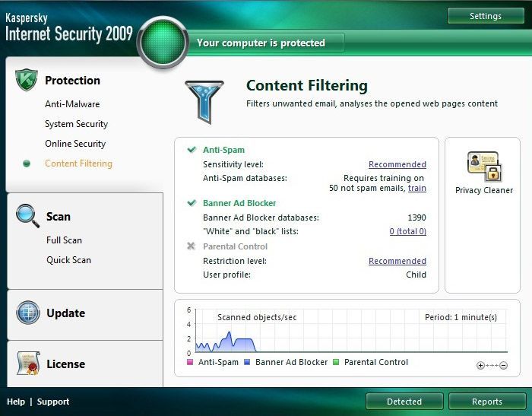Open the Help link
Image resolution: width=532 pixels, height=416 pixels.
[x=16, y=402]
